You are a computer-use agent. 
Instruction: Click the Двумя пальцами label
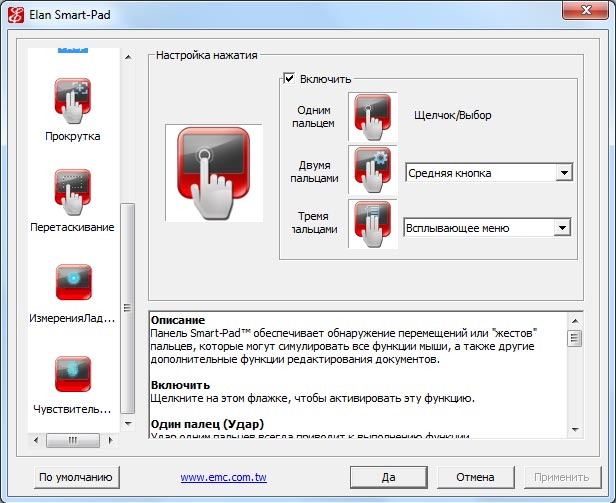coord(314,172)
